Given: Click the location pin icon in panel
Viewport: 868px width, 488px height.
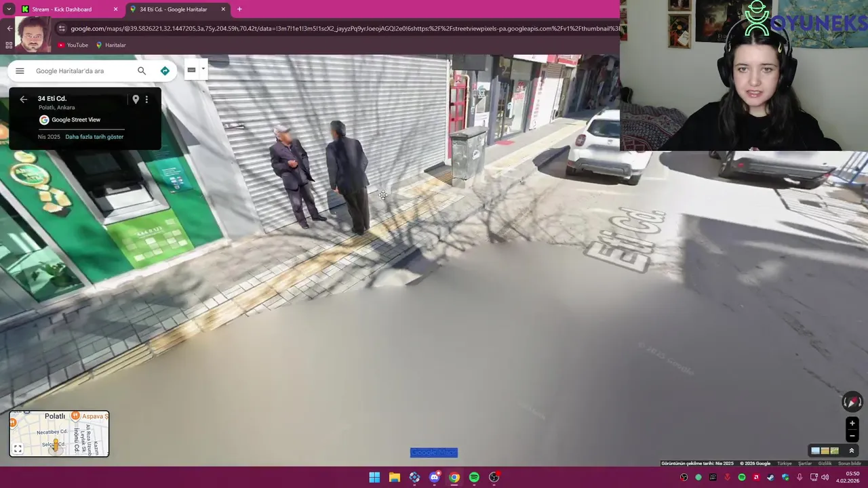Looking at the screenshot, I should coord(136,99).
